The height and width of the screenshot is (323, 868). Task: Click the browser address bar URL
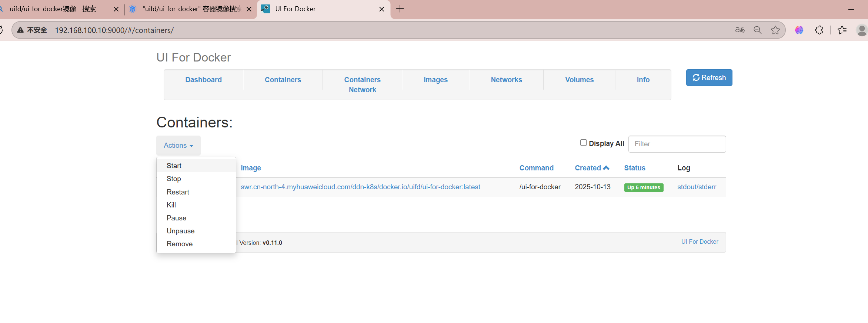click(114, 30)
